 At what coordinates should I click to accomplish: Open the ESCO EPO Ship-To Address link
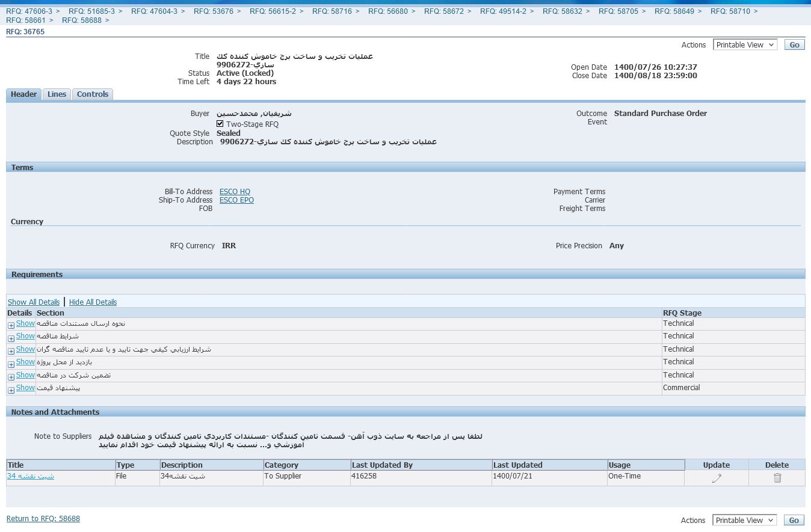(236, 200)
